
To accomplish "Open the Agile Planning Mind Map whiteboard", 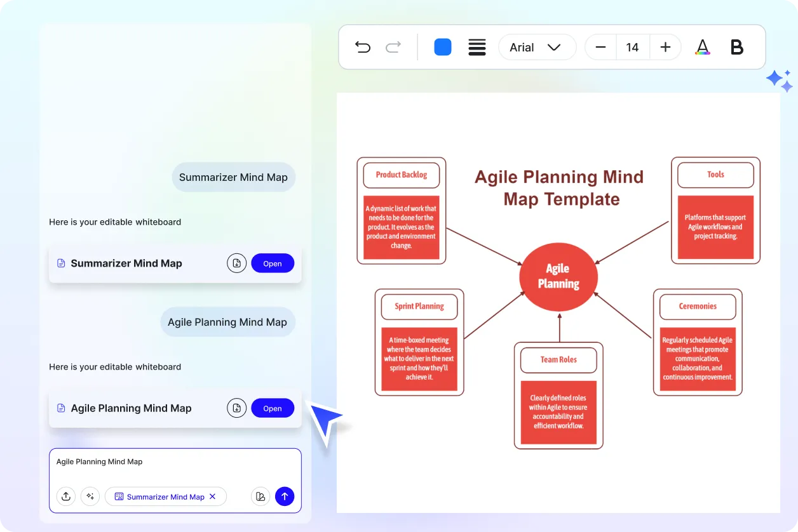I will [273, 408].
